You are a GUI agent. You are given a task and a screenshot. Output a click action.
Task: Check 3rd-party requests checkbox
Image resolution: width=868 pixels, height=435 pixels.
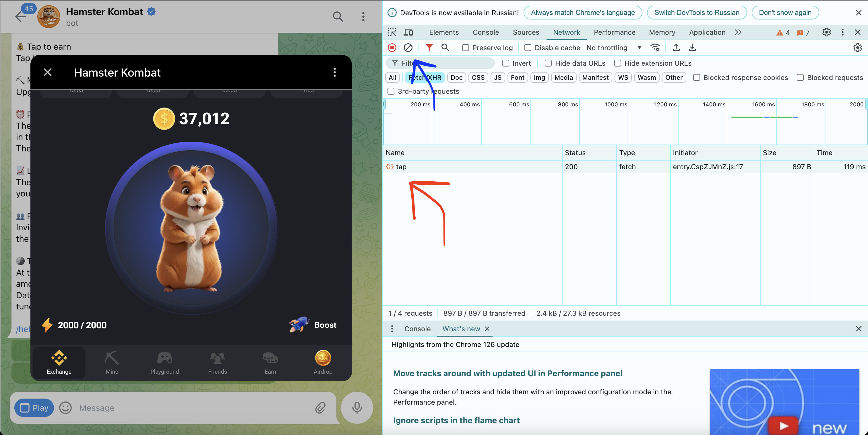391,91
